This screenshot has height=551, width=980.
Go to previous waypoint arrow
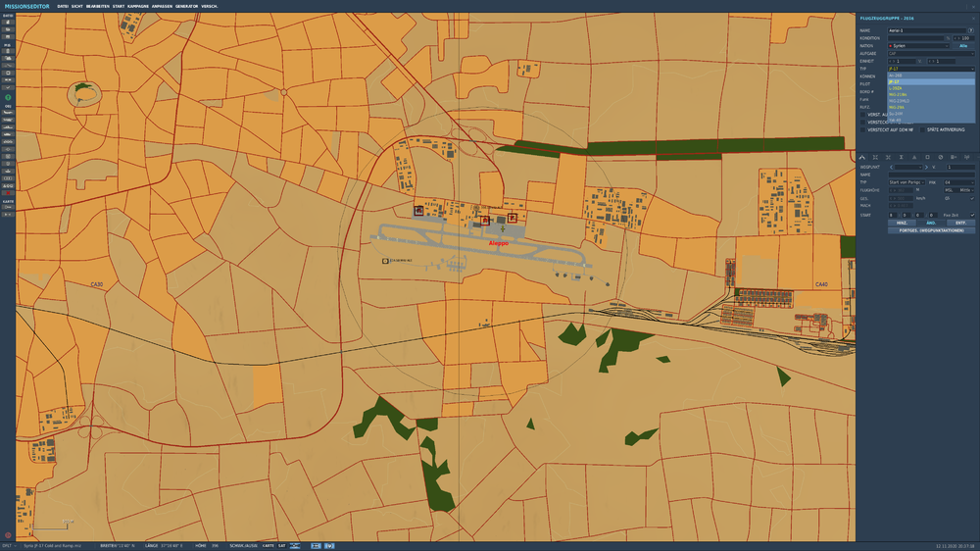[x=891, y=167]
